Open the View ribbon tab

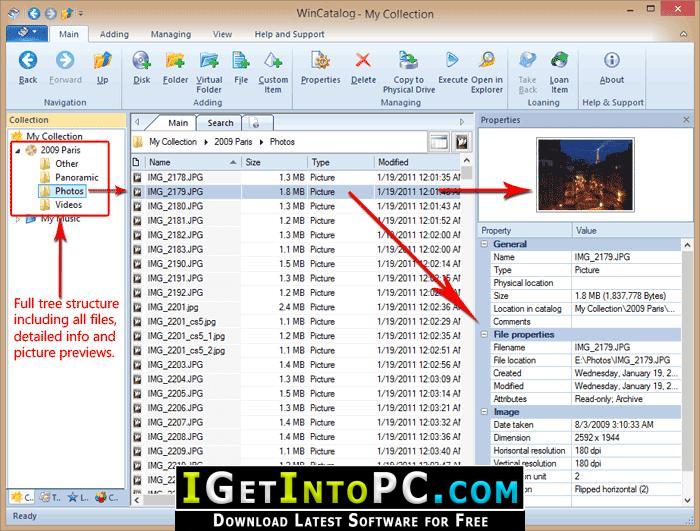[x=222, y=34]
